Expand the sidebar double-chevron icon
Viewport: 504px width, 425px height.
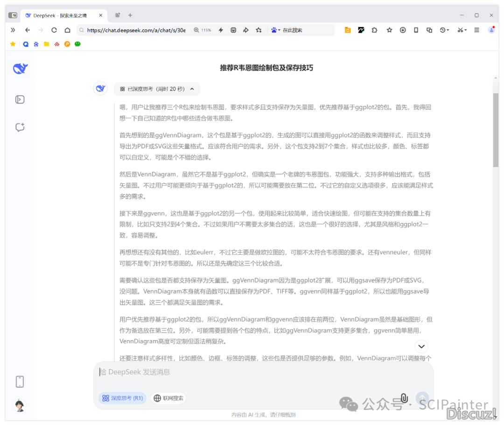pos(13,30)
